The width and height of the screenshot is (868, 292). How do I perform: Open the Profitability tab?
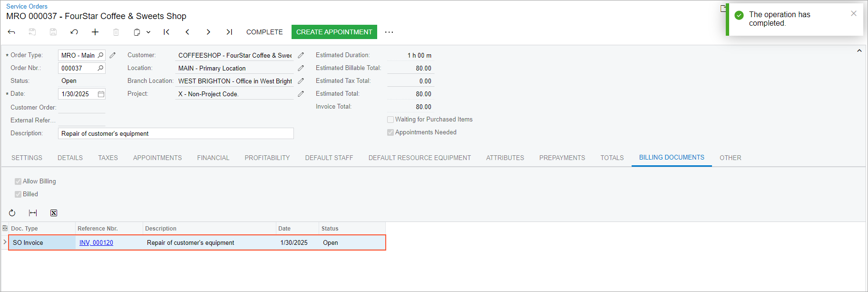pyautogui.click(x=267, y=158)
